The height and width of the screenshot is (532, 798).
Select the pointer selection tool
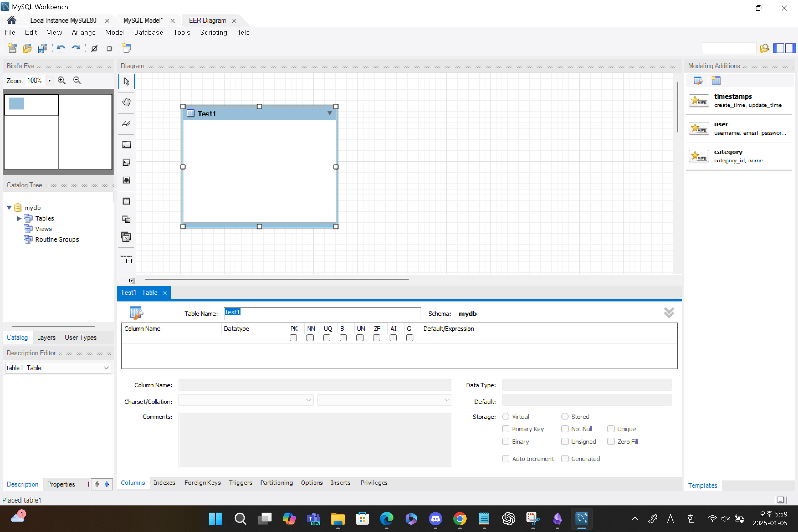(126, 81)
